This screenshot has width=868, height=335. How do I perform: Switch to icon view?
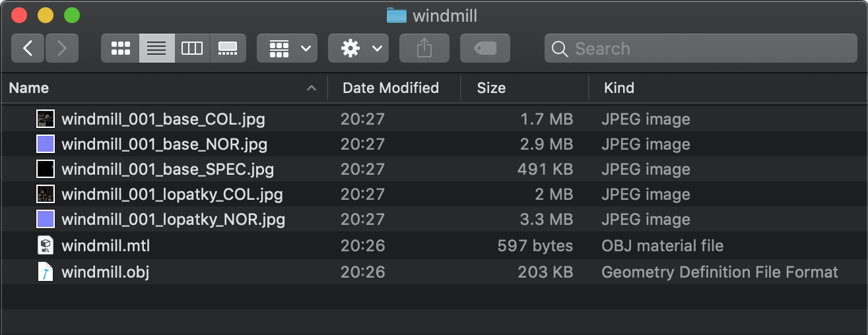click(120, 48)
